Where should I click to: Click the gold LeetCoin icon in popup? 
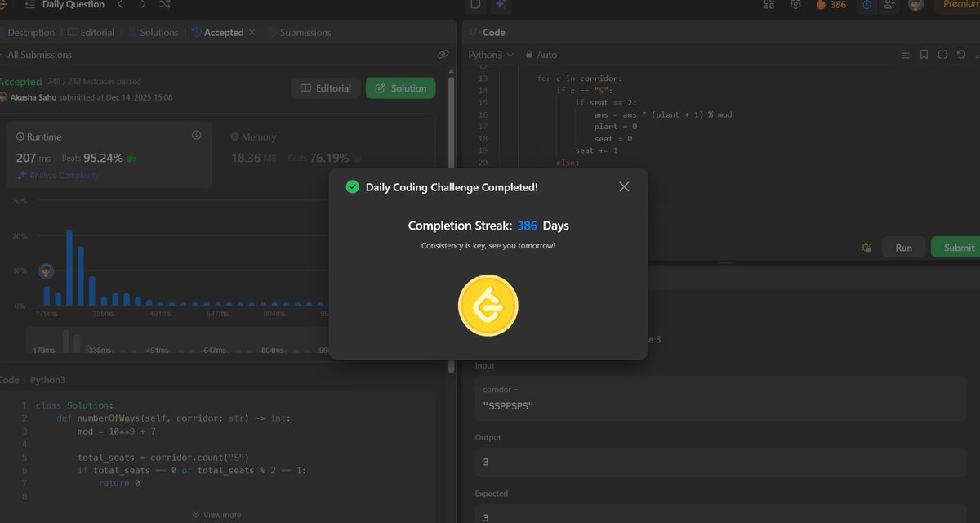click(488, 306)
